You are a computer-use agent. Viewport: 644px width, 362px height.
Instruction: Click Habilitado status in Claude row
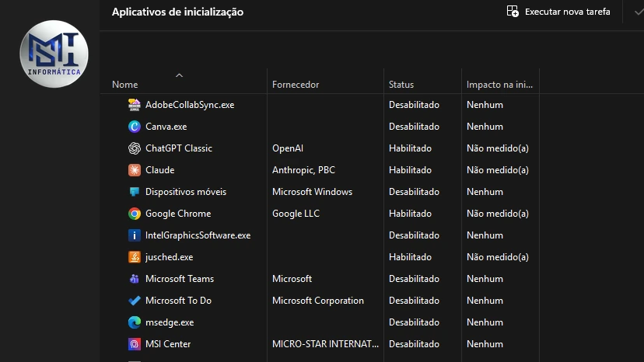pyautogui.click(x=410, y=170)
